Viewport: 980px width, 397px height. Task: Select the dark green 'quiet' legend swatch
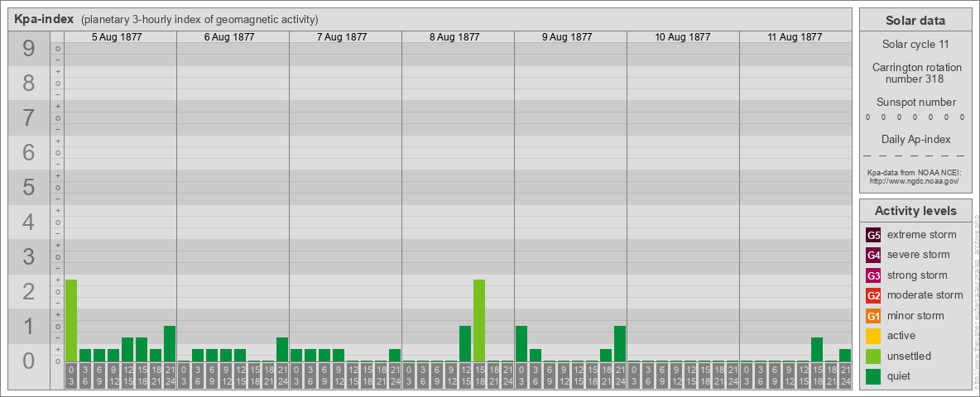click(873, 376)
